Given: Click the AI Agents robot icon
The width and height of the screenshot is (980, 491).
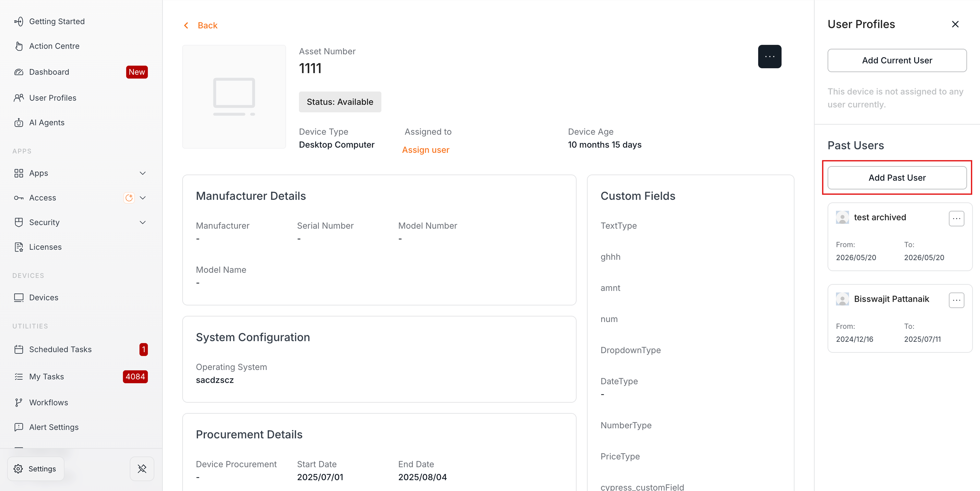Looking at the screenshot, I should pos(19,123).
